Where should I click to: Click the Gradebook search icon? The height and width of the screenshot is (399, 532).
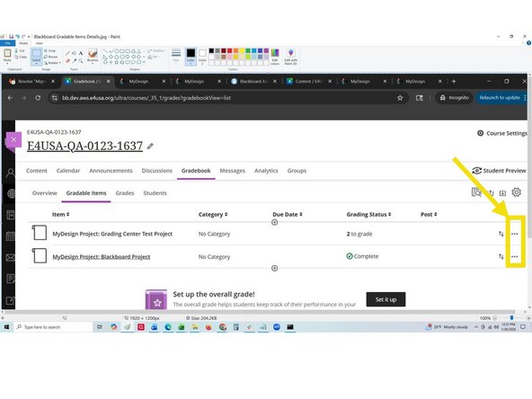tap(476, 192)
